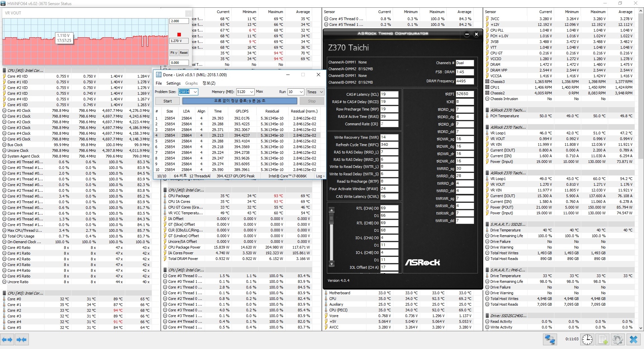The height and width of the screenshot is (349, 644).
Task: Click the DRAM Frequency field showing 4495
Action: click(464, 81)
